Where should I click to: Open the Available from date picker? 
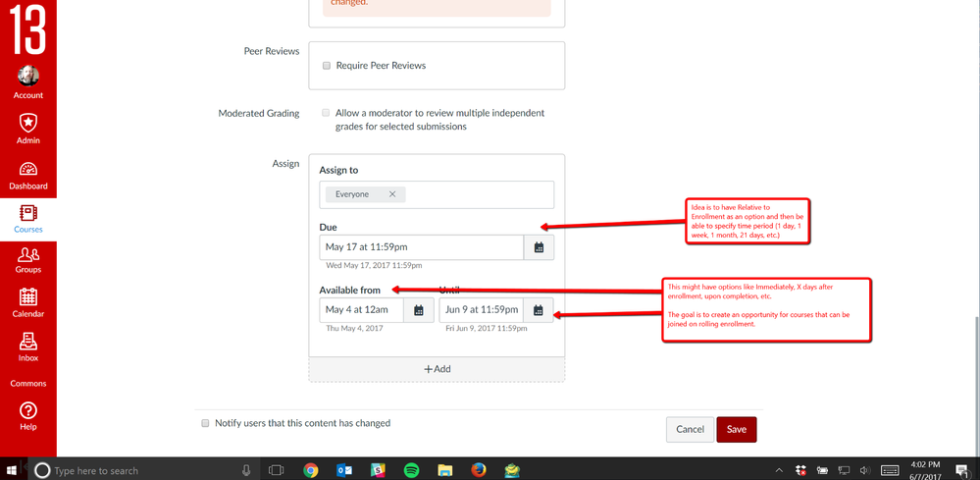418,310
